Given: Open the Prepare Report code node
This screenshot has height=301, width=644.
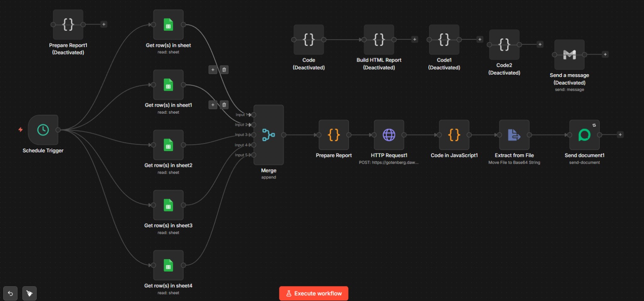Looking at the screenshot, I should pos(334,135).
